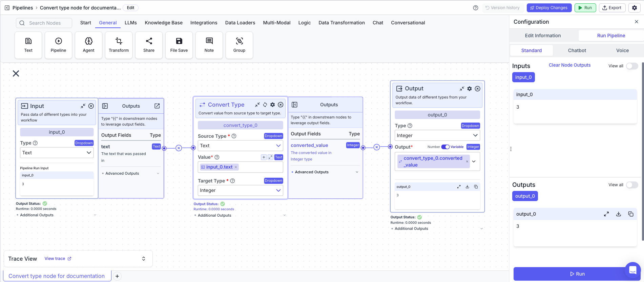
Task: Click green Run button in top bar
Action: [x=585, y=8]
